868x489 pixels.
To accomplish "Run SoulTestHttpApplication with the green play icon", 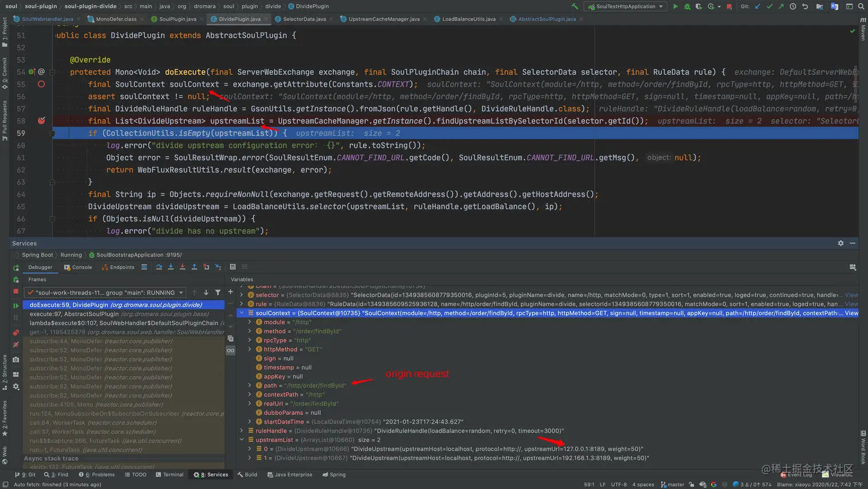I will coord(675,6).
